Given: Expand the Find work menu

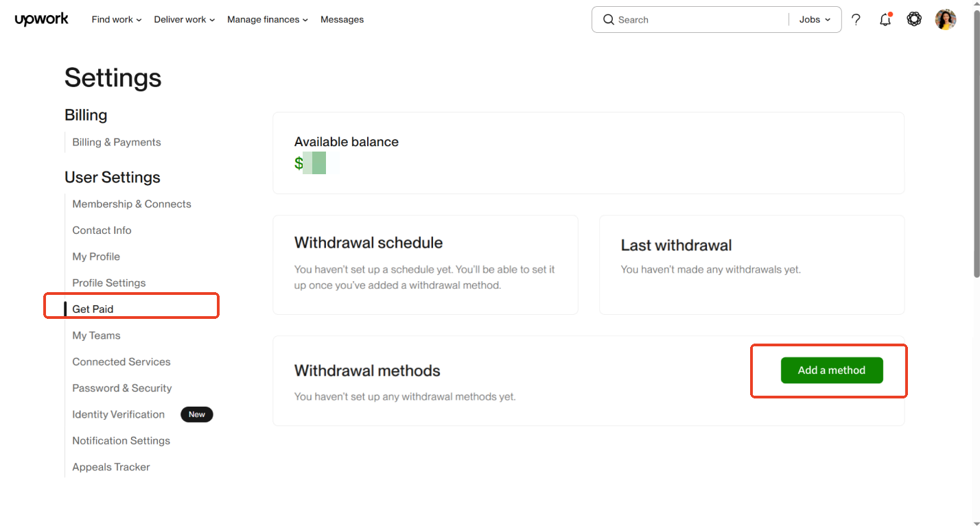Looking at the screenshot, I should (x=116, y=20).
